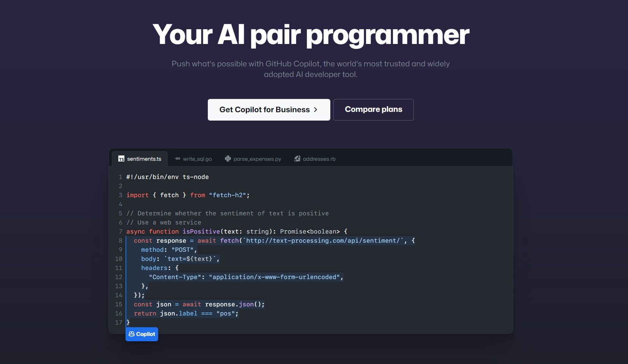The image size is (628, 364).
Task: Click Get Copilot for Business button
Action: pos(269,110)
